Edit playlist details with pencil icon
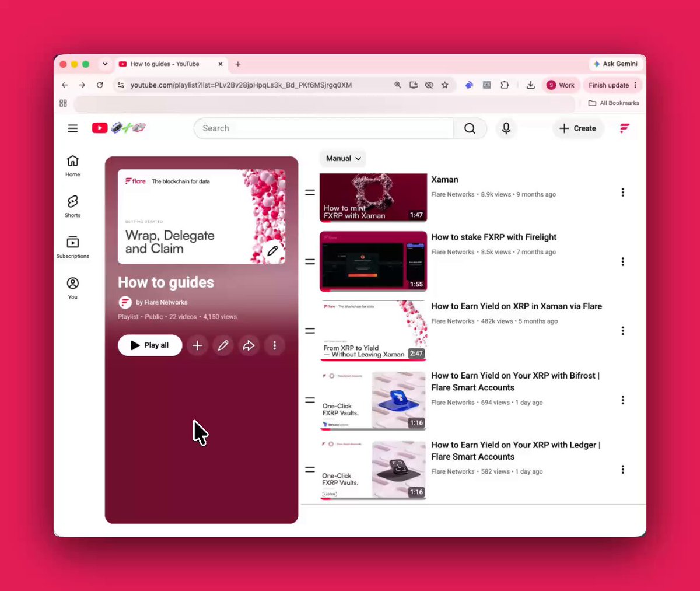Screen dimensions: 700x591 coord(223,345)
